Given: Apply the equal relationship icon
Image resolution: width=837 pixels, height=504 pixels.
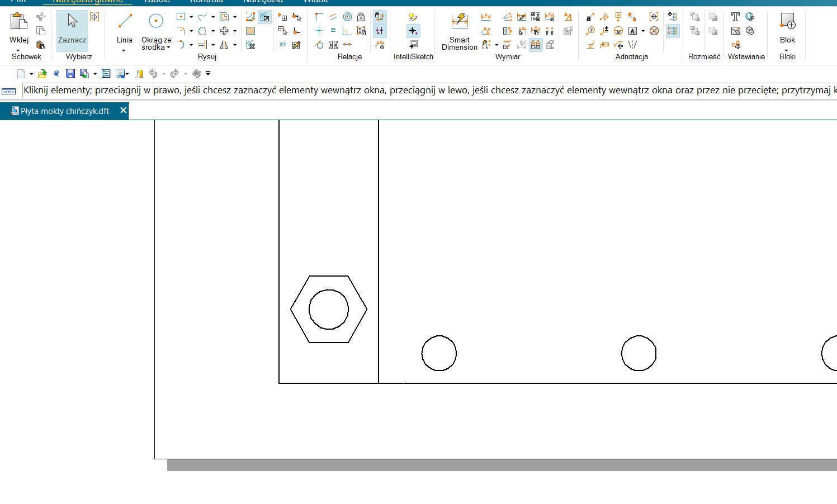Looking at the screenshot, I should (333, 31).
